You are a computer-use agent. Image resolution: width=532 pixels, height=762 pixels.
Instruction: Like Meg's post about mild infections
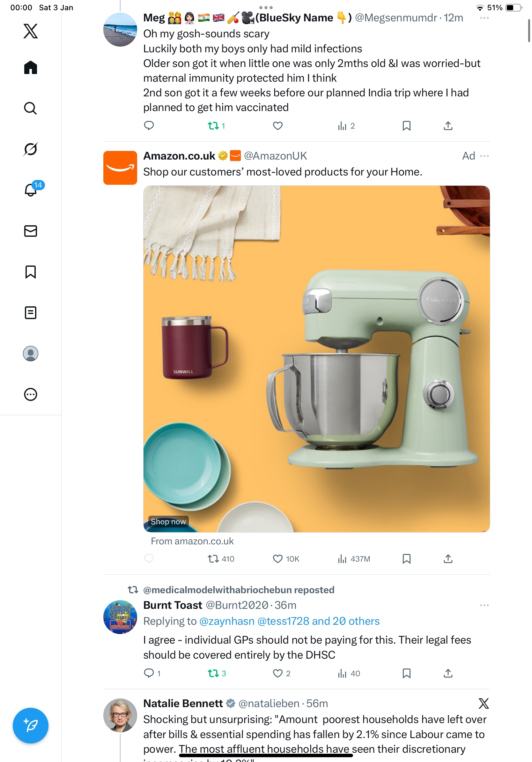[x=277, y=126]
